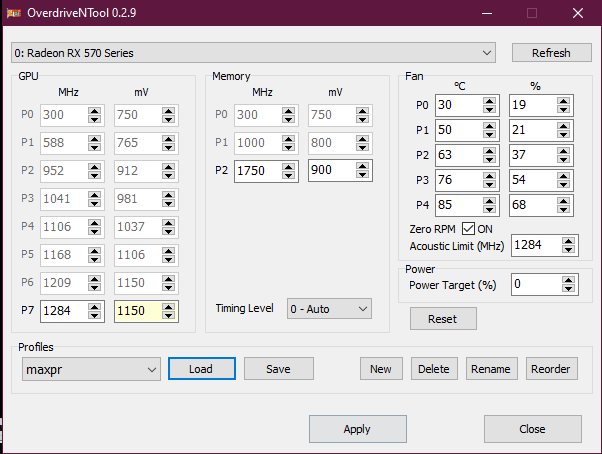The width and height of the screenshot is (602, 454).
Task: Toggle the GPU P5 state label
Action: click(27, 254)
